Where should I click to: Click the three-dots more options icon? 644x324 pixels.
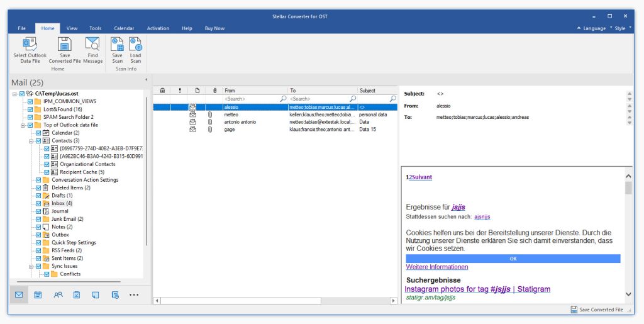tap(134, 295)
